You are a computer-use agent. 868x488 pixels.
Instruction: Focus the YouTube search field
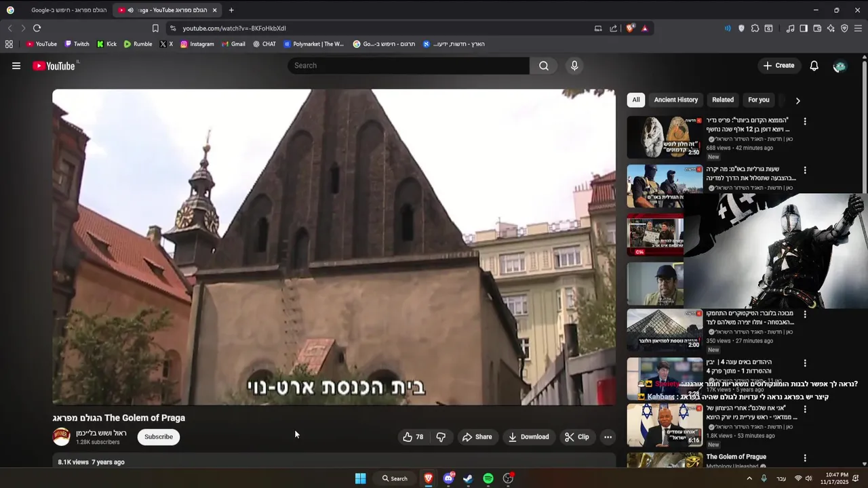408,66
